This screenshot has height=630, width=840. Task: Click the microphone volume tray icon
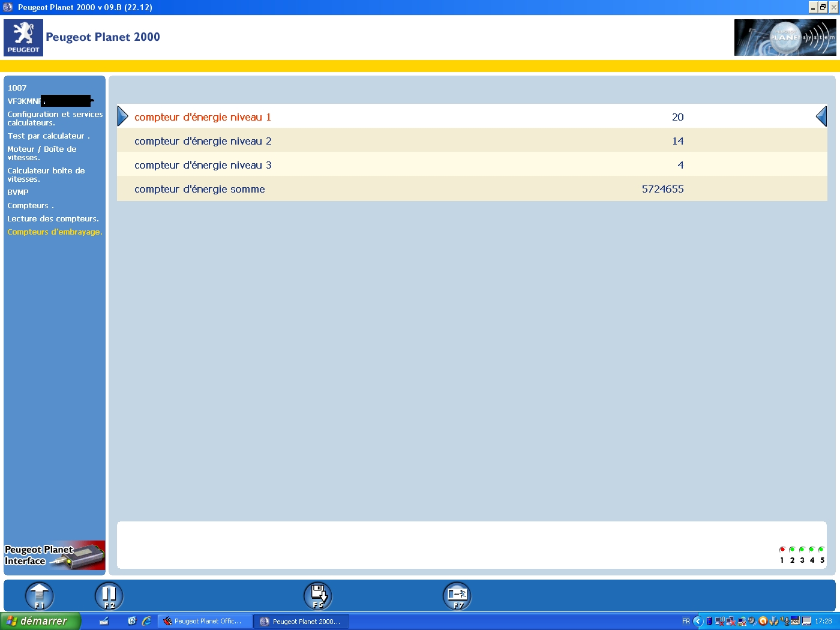(786, 621)
